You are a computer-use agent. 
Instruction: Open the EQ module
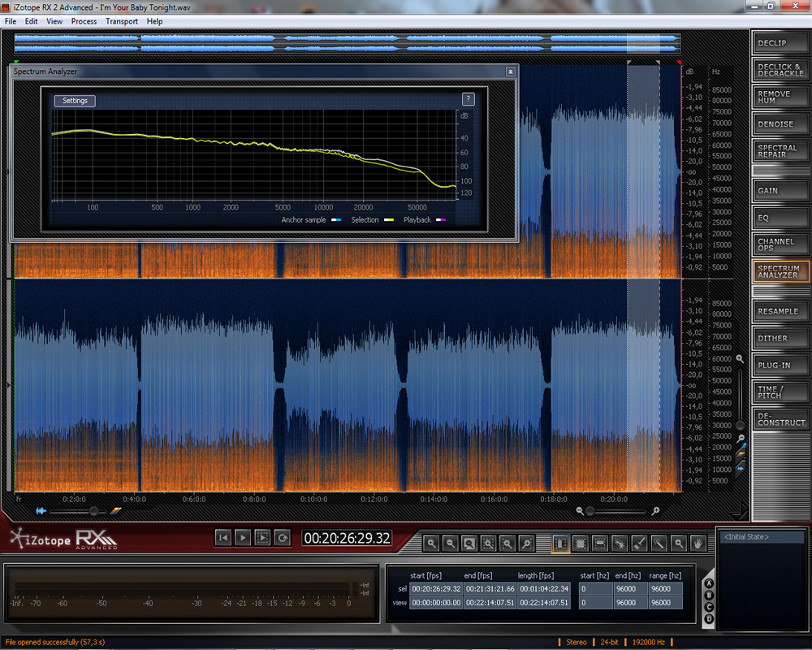click(x=780, y=218)
